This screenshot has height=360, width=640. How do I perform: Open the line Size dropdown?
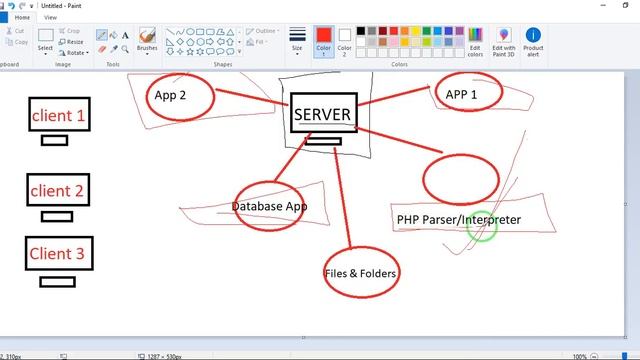pos(297,41)
